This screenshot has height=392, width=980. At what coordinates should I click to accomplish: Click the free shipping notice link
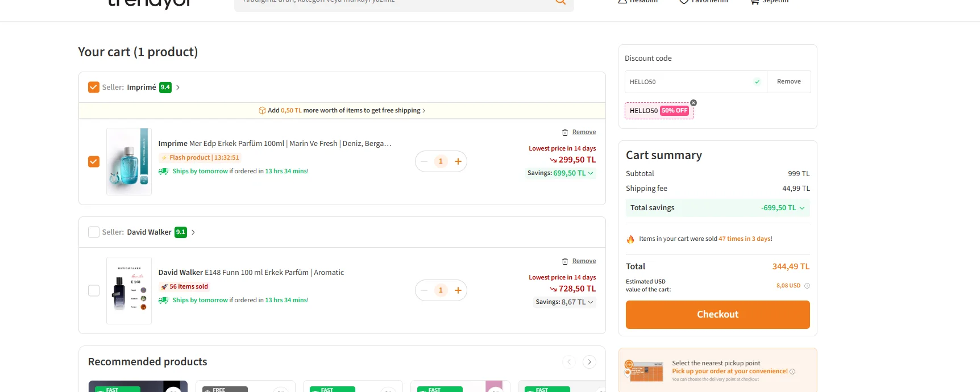click(x=342, y=110)
